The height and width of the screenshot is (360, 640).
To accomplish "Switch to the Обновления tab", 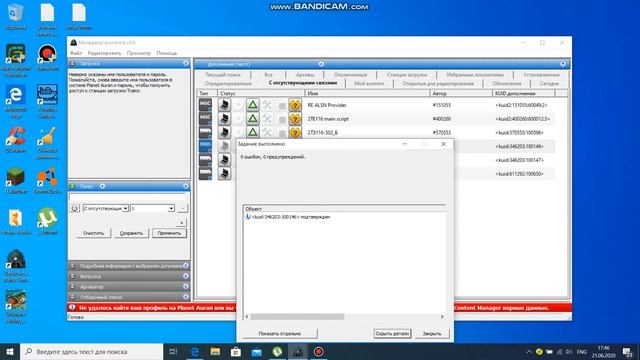I will [507, 83].
